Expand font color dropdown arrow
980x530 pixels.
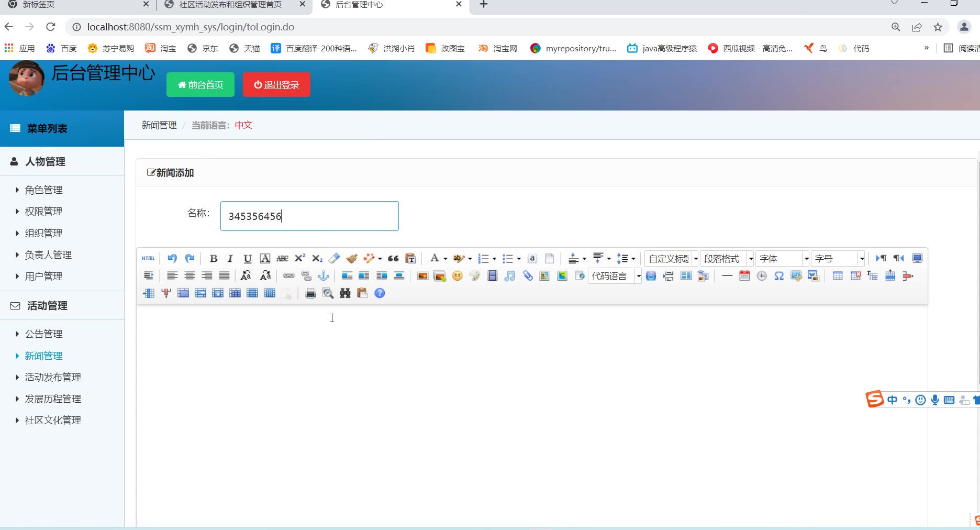pos(446,259)
